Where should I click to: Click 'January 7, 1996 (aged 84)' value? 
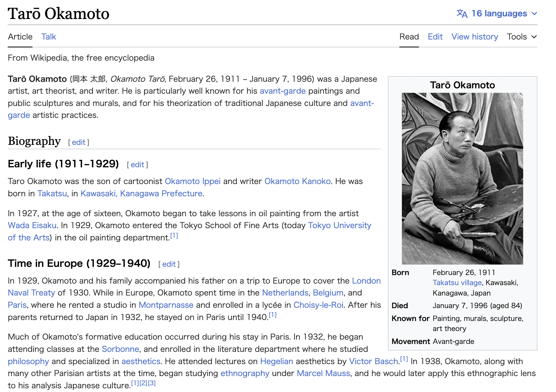(x=478, y=306)
